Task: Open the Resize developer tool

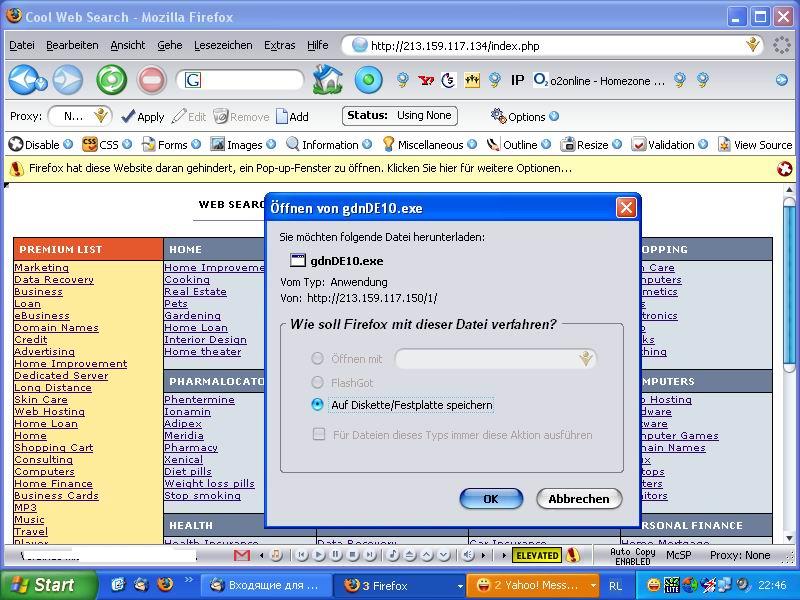Action: tap(591, 145)
